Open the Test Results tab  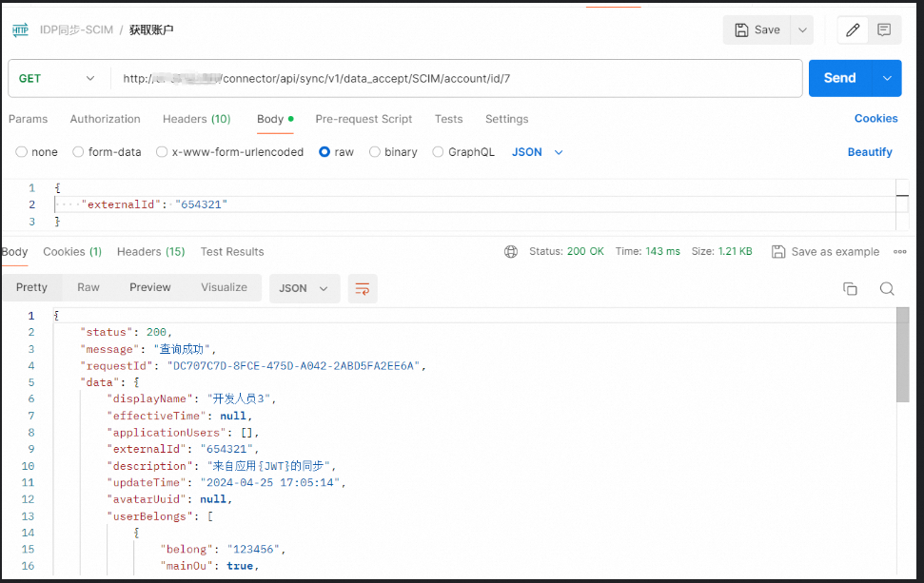[x=232, y=252]
